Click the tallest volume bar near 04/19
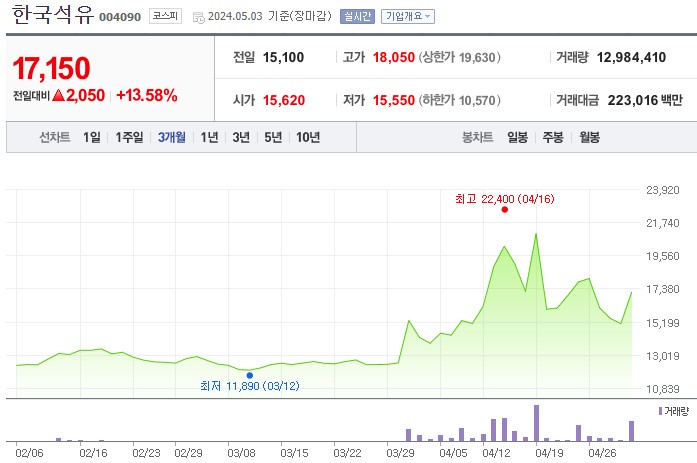This screenshot has width=697, height=463. [x=537, y=423]
